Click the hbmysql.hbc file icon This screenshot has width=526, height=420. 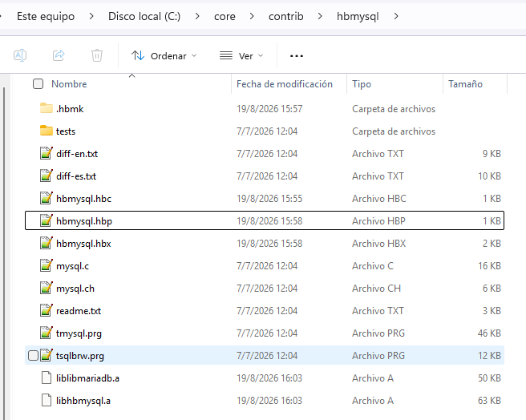coord(47,198)
